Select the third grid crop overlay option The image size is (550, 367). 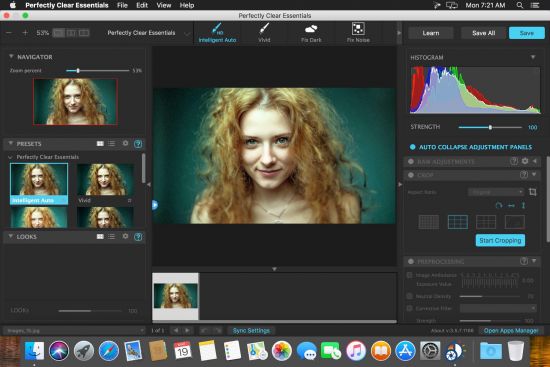click(x=486, y=222)
